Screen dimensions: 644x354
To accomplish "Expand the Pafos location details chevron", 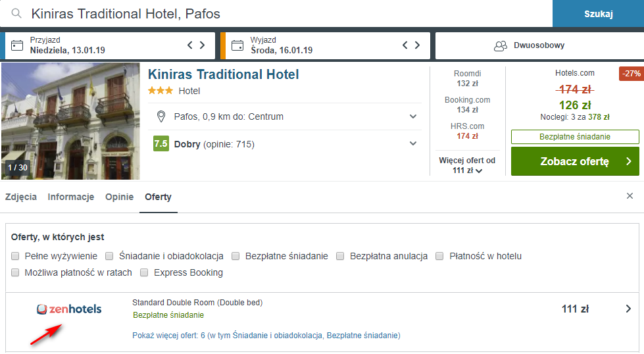I will click(x=413, y=116).
